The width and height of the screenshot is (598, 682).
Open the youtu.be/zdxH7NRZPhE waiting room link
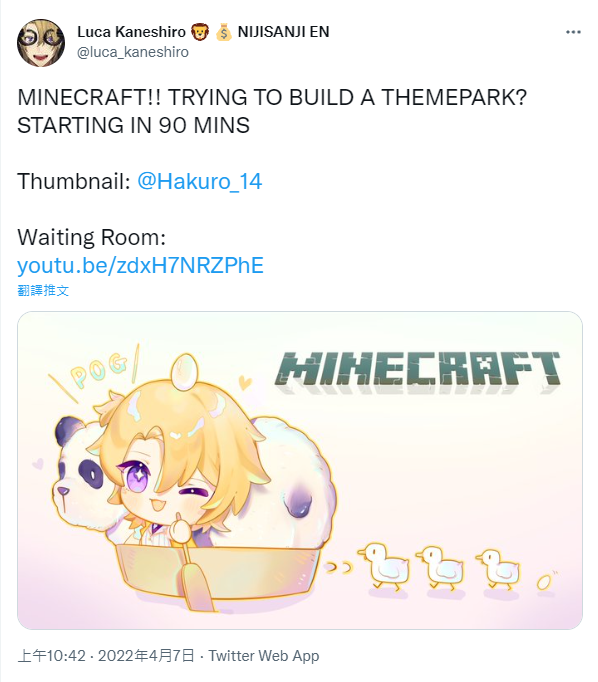click(140, 265)
